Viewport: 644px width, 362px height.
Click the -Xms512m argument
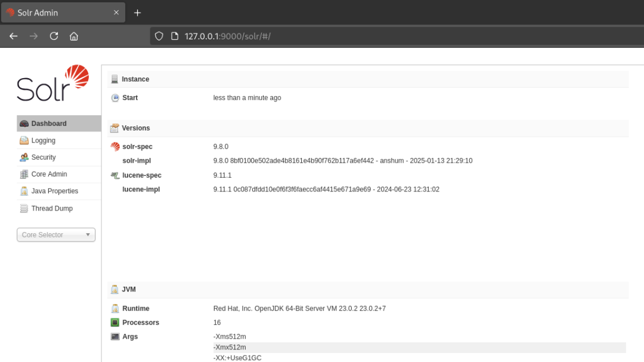pos(230,336)
